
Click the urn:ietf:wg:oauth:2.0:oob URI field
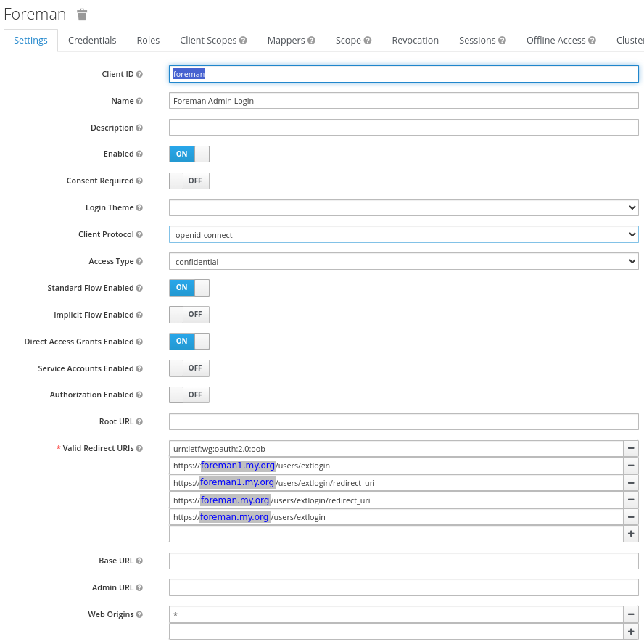tap(397, 448)
